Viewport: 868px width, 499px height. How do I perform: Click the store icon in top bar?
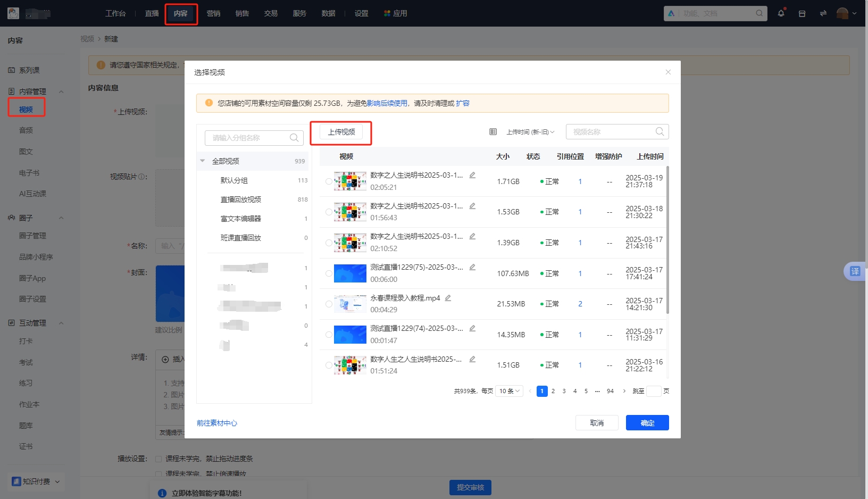802,13
